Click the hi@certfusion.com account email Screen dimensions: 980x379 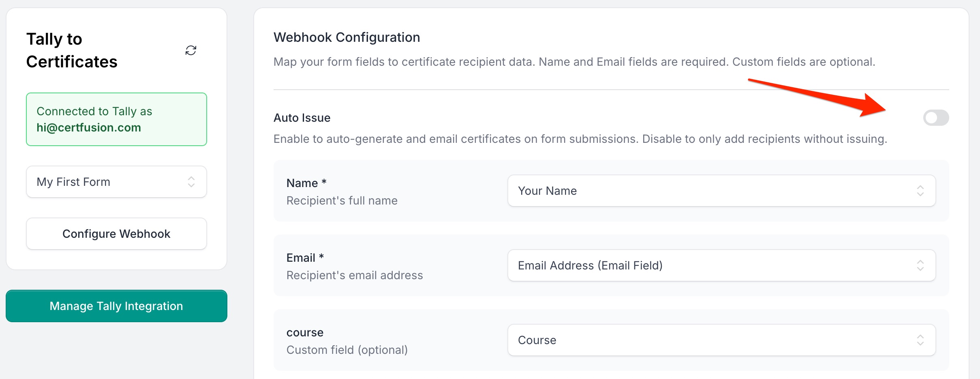point(89,127)
